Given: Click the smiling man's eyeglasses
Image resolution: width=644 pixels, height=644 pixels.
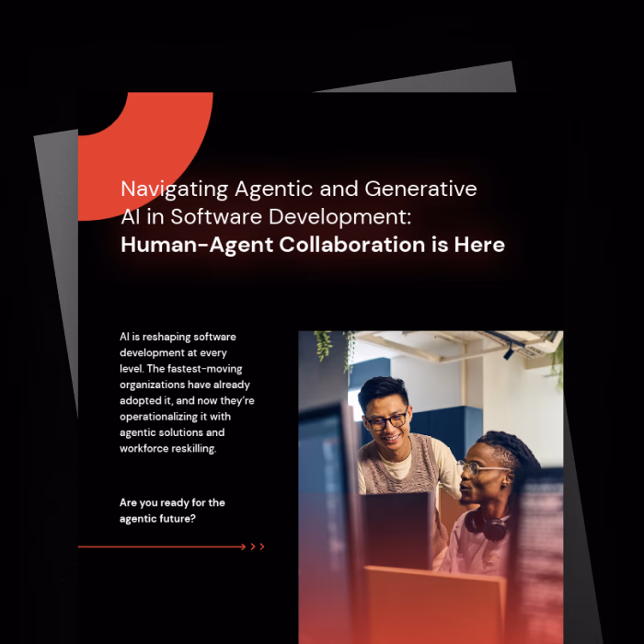Looking at the screenshot, I should 385,422.
